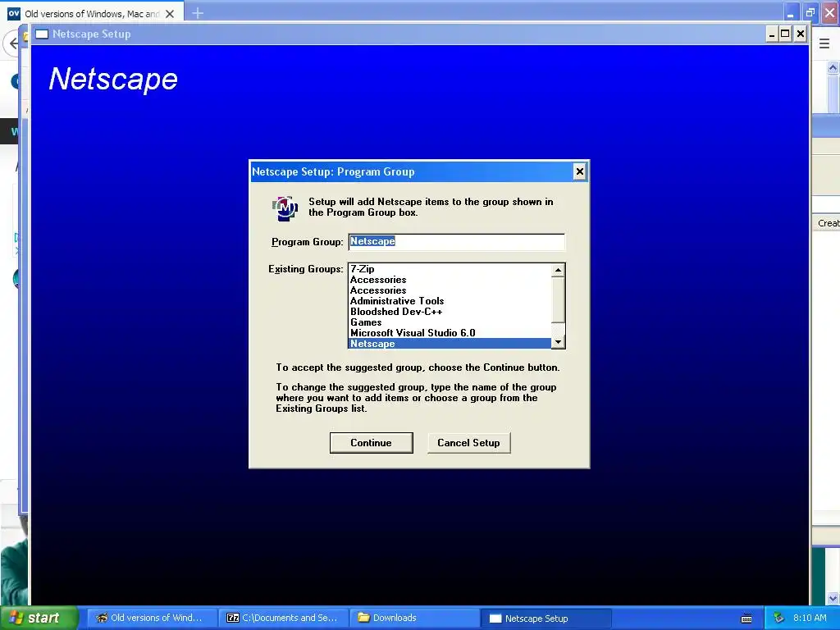The image size is (840, 630).
Task: Click browser page scroll up arrow
Action: [x=833, y=67]
